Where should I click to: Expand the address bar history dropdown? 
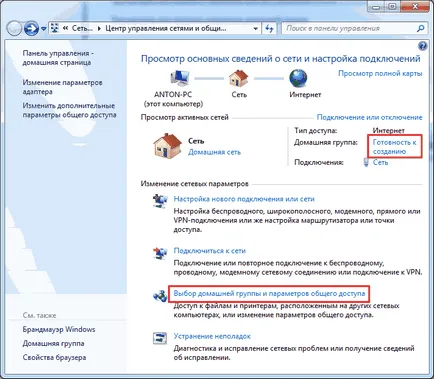255,29
